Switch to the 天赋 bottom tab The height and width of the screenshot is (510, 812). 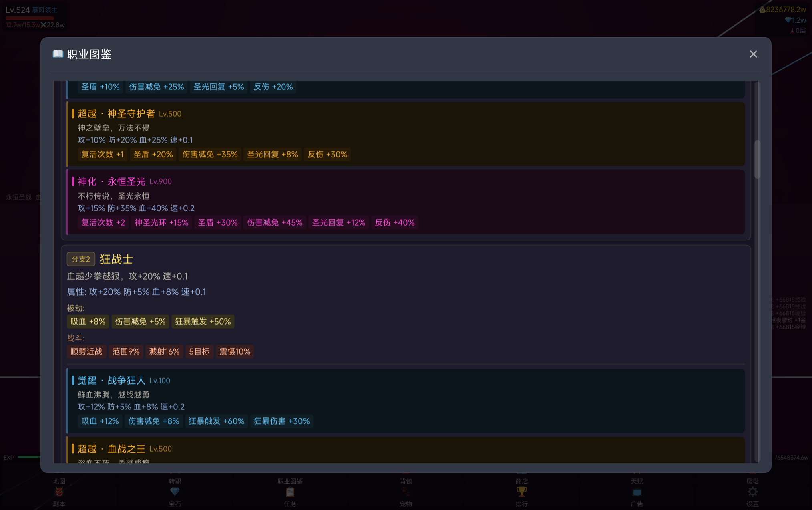[637, 481]
